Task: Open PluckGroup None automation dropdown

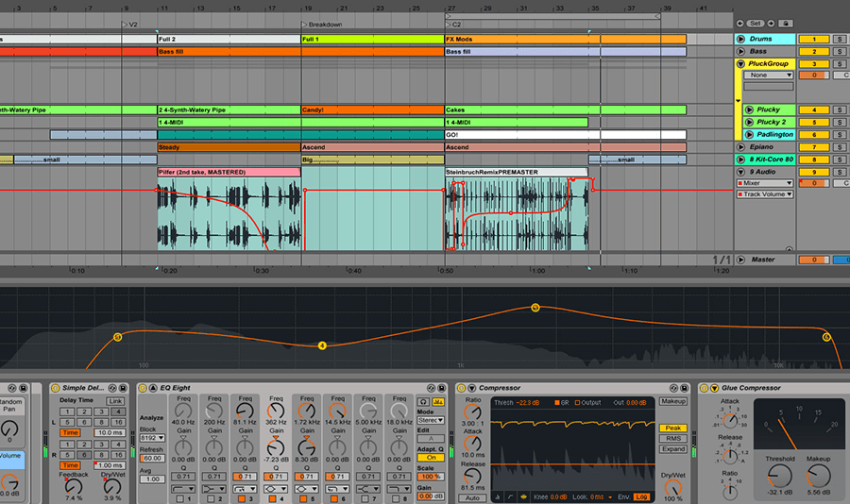Action: click(769, 76)
